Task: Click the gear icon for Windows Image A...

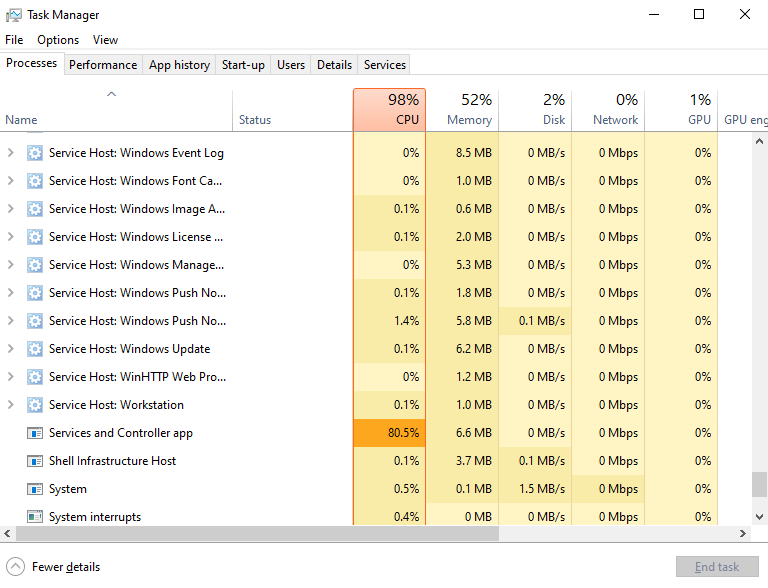Action: pyautogui.click(x=34, y=209)
